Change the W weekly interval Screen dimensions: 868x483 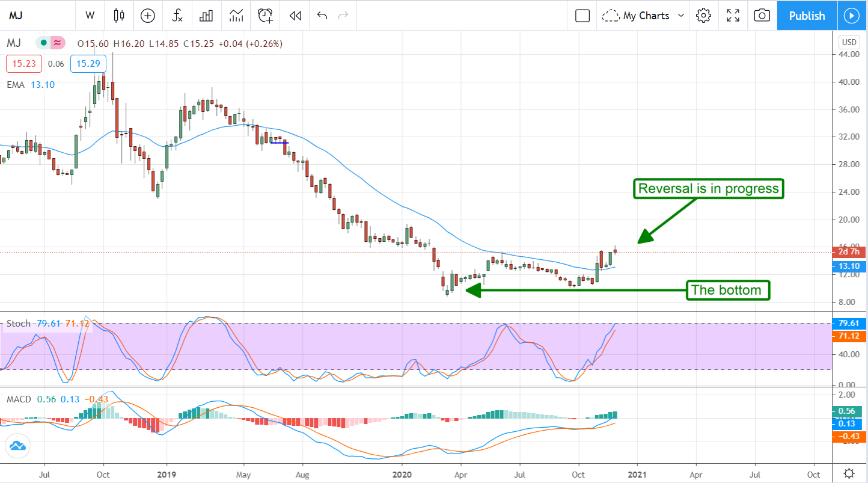[x=90, y=16]
